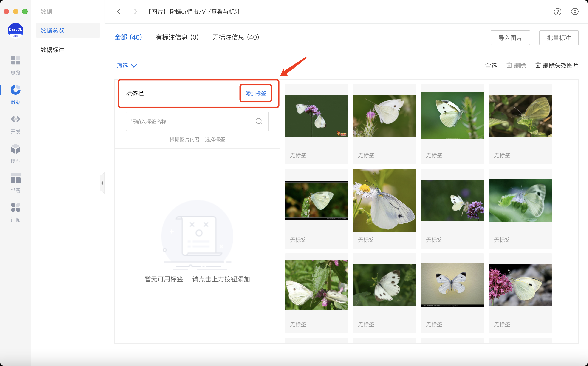Focus the 请输入标签名称 input field
This screenshot has width=588, height=366.
[197, 121]
